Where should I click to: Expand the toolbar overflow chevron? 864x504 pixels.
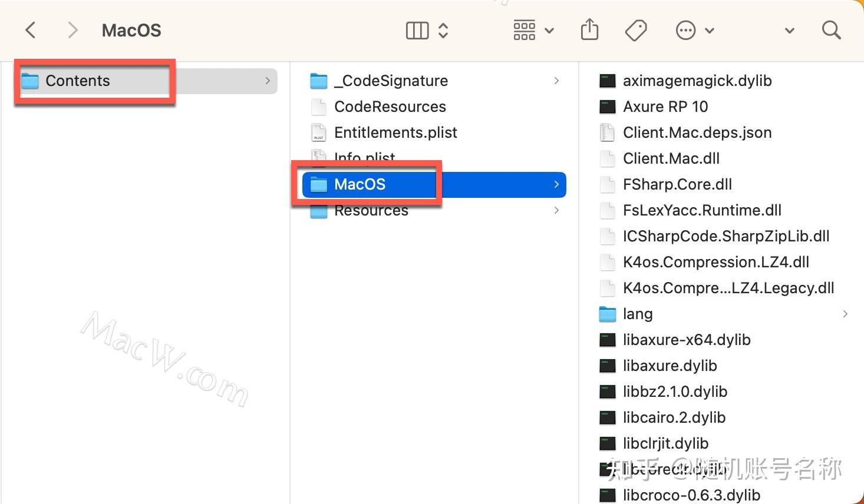click(x=790, y=31)
